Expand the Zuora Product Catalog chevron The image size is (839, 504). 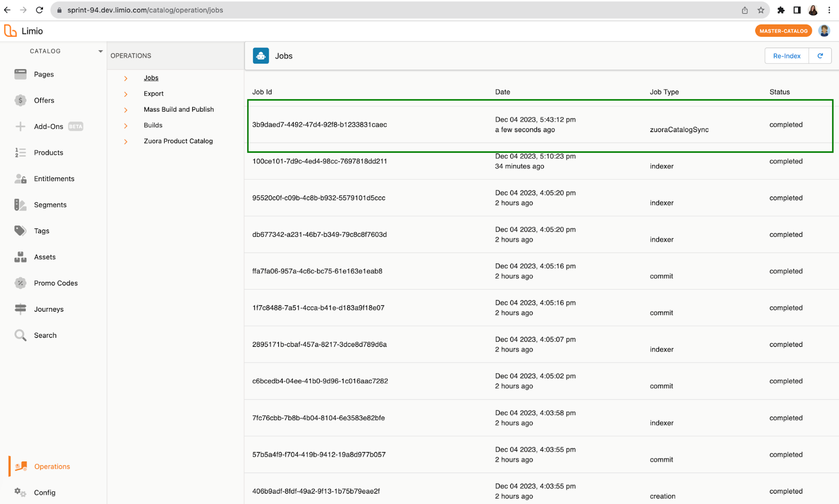pyautogui.click(x=126, y=141)
